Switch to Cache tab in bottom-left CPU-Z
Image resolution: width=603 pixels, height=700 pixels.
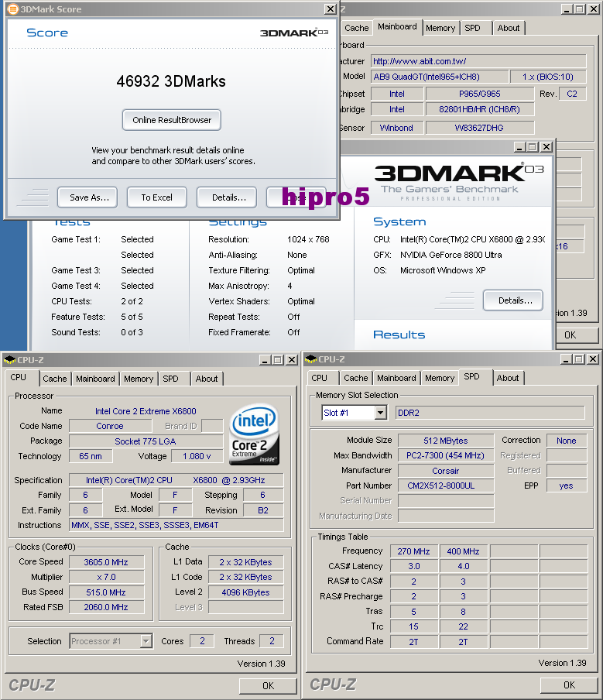[55, 379]
